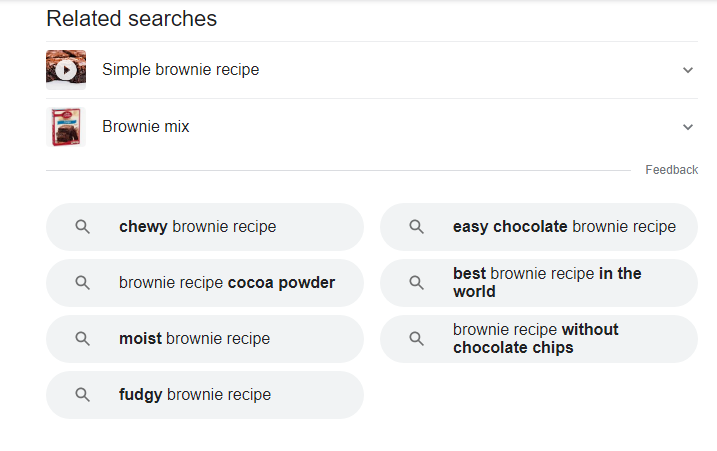Click play icon on Simple brownie recipe thumbnail
Screen dimensions: 717x451
click(66, 70)
